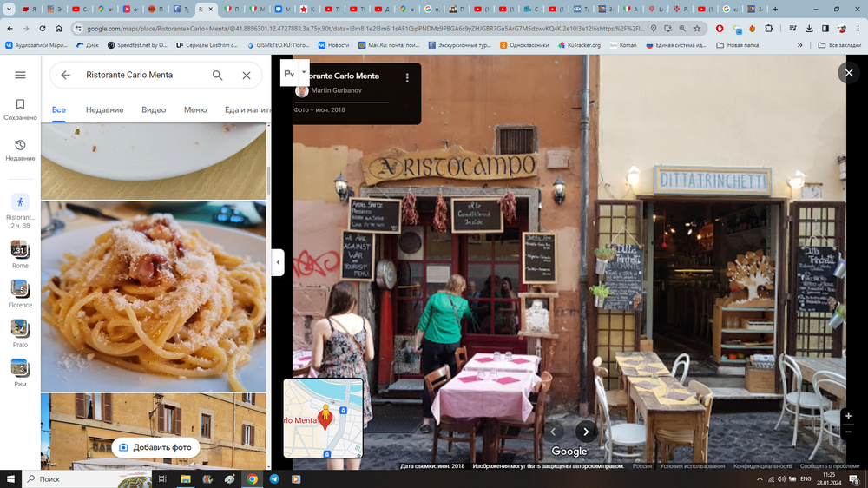Reload the page in Chrome
Screen dimensions: 868x488
pyautogui.click(x=42, y=29)
